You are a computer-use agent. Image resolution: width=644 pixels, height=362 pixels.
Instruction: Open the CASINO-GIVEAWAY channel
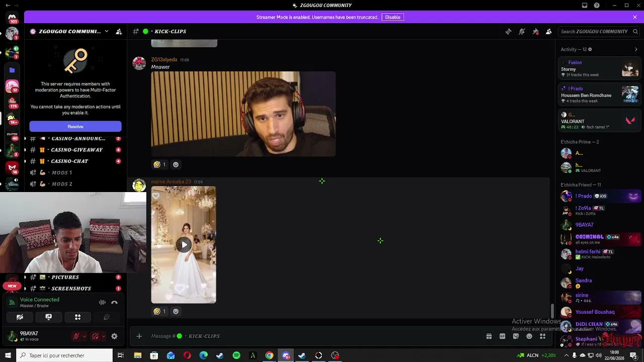[x=75, y=150]
